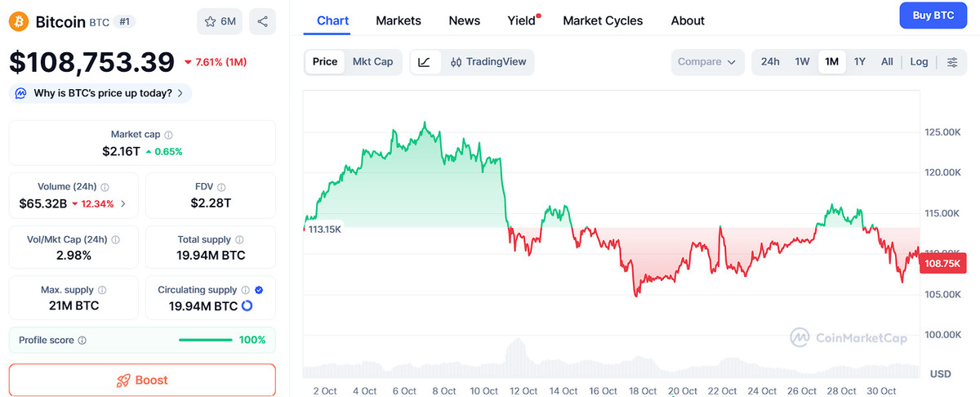Screen dimensions: 980x397
Task: Open chart settings sliders icon
Action: [952, 62]
